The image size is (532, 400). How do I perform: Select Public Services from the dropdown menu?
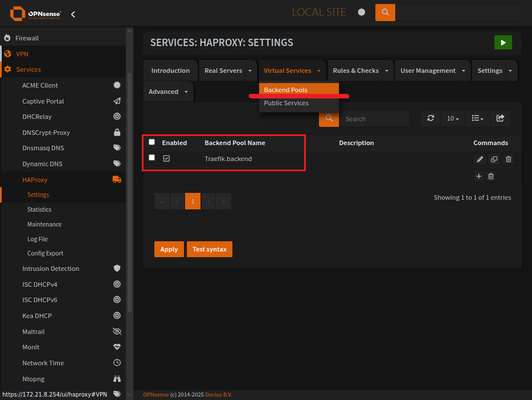click(x=299, y=103)
